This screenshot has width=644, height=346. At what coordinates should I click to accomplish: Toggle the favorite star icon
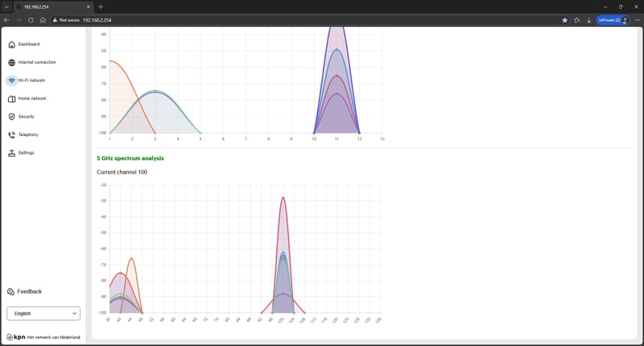click(x=565, y=19)
